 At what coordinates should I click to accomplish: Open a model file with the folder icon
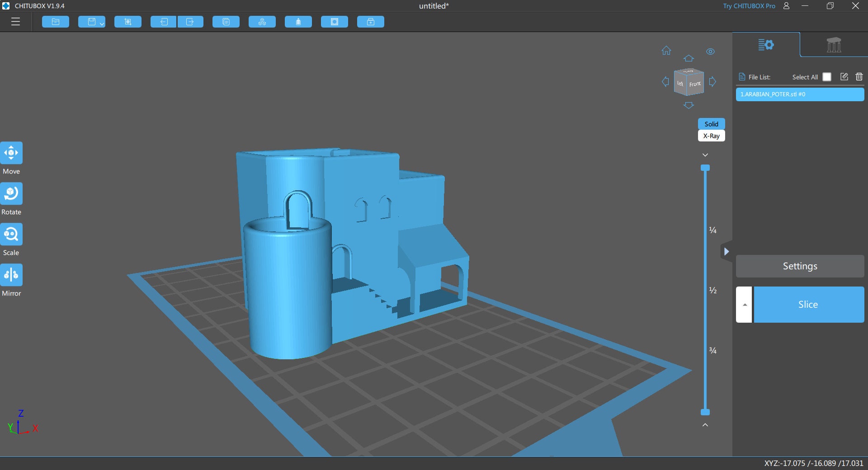coord(55,21)
